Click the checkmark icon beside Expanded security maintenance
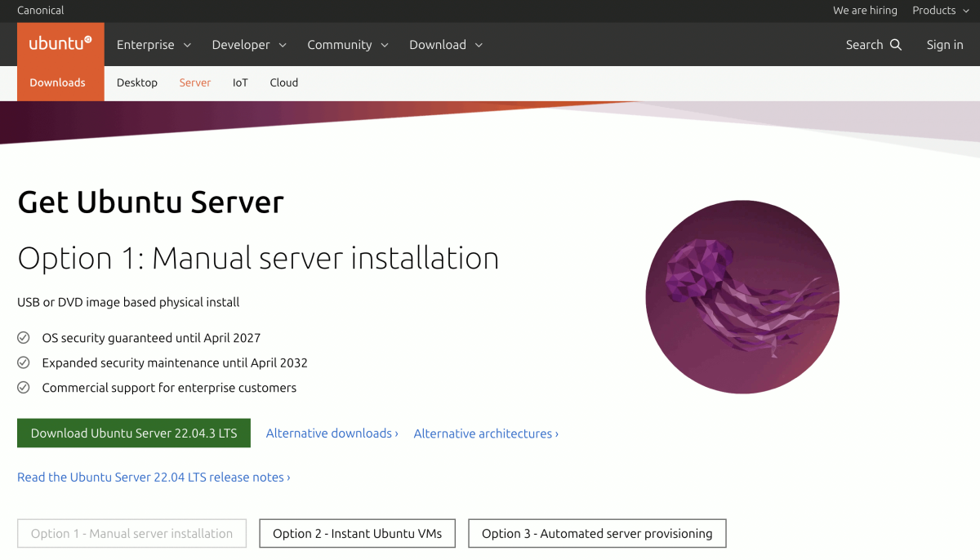980x560 pixels. coord(24,362)
